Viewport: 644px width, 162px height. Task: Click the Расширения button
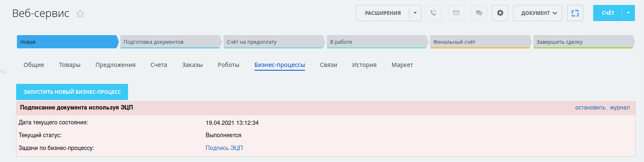tap(383, 13)
